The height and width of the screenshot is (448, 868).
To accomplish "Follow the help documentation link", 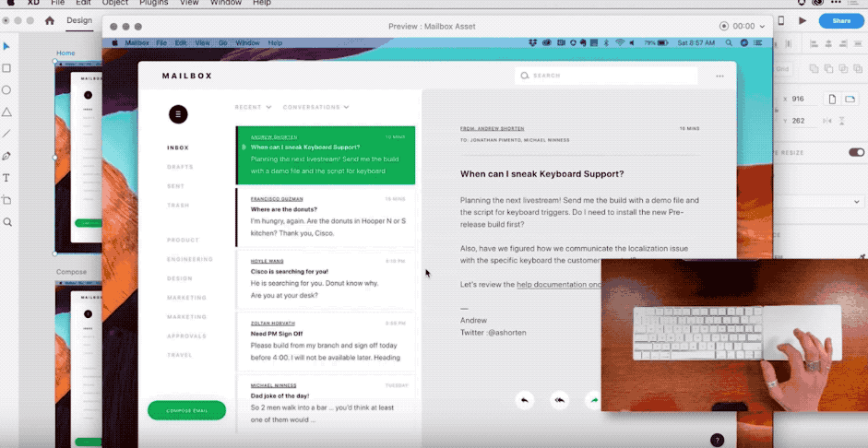I will click(559, 284).
